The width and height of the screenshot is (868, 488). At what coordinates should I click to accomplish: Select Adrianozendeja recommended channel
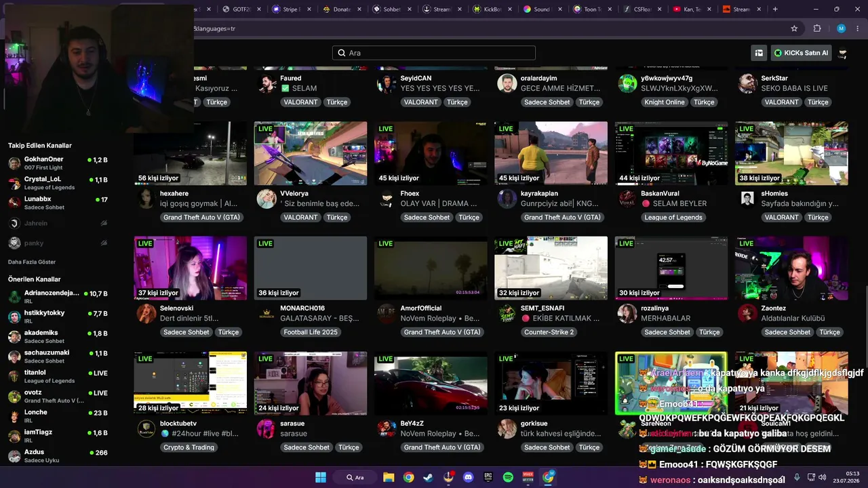coord(58,297)
